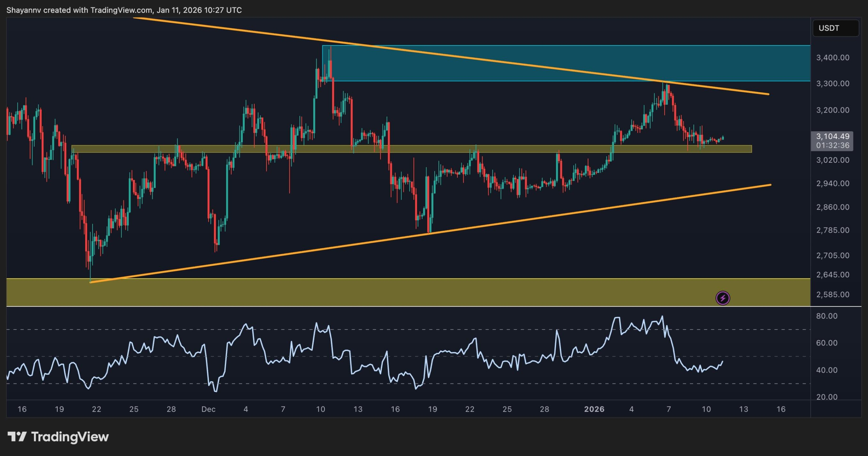Click the purple lightning bolt icon

pos(723,298)
